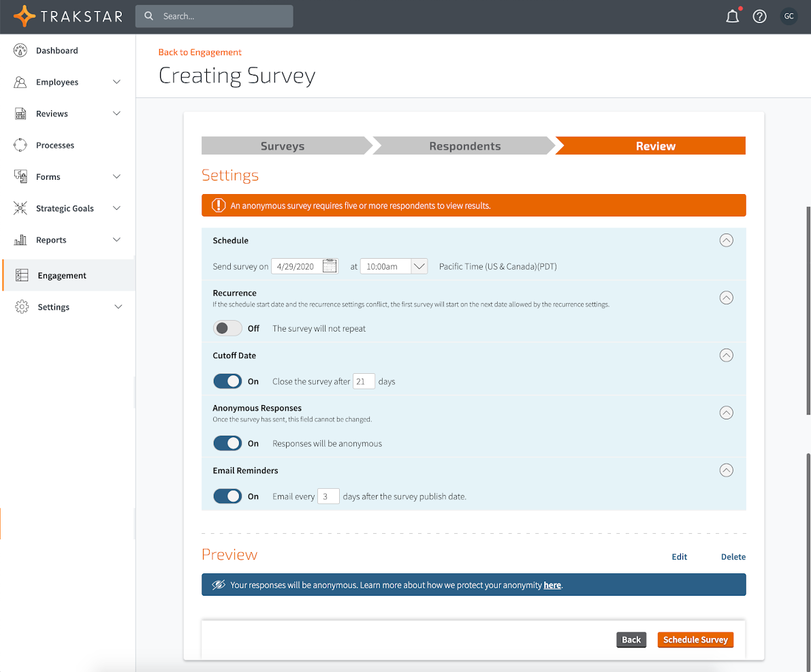Click the page vertical scrollbar

(808, 327)
